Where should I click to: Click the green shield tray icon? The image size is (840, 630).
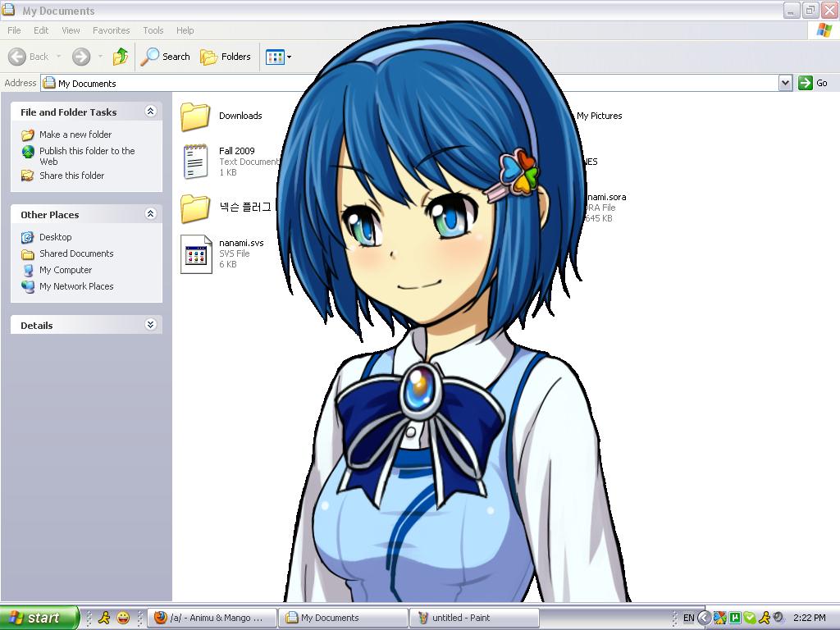pos(750,618)
